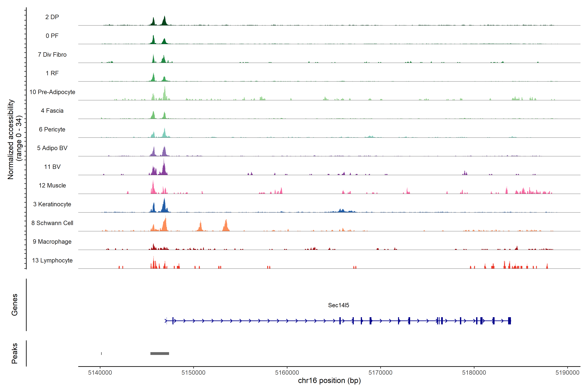Click the 13 Lymphocyte track label
Image resolution: width=588 pixels, height=392 pixels.
tap(52, 261)
